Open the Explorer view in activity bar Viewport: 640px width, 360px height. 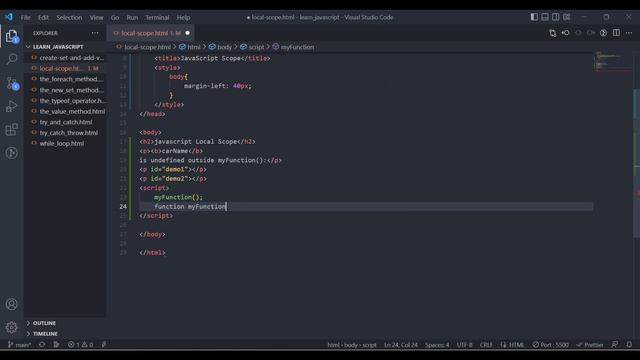pos(11,37)
